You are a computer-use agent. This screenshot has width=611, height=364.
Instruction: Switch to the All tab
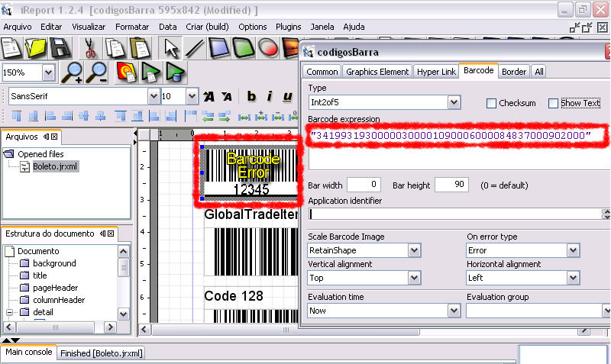539,72
